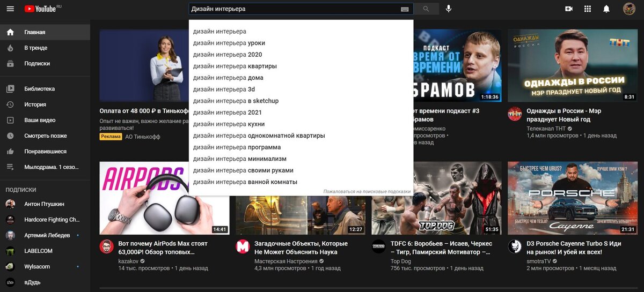Click Пожаловаться на поисковые подсказки link

[367, 191]
